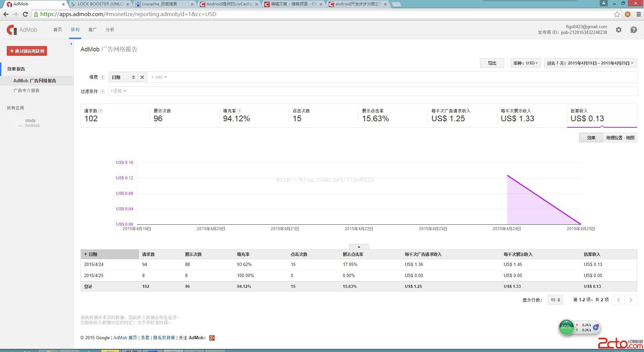Open the 条款 footer link

tap(145, 338)
